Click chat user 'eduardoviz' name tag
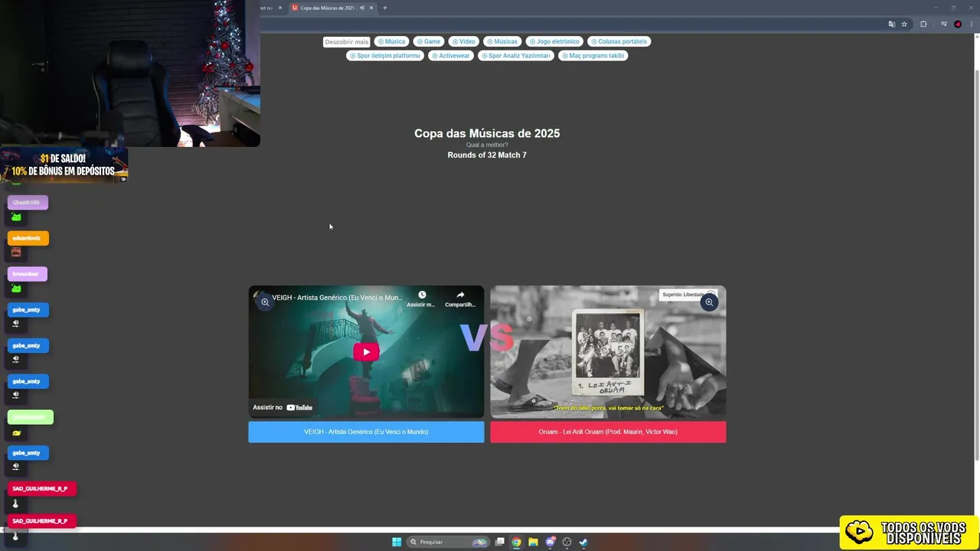 pyautogui.click(x=28, y=238)
